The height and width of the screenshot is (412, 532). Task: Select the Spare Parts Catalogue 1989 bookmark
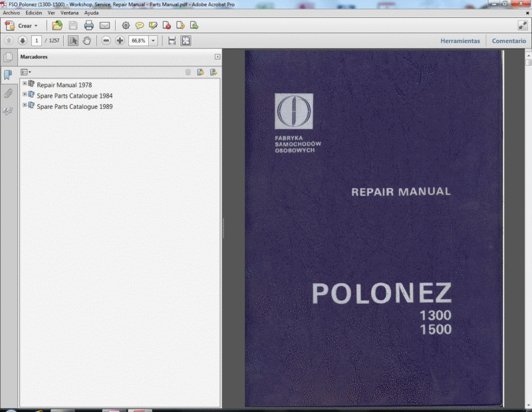click(x=74, y=106)
